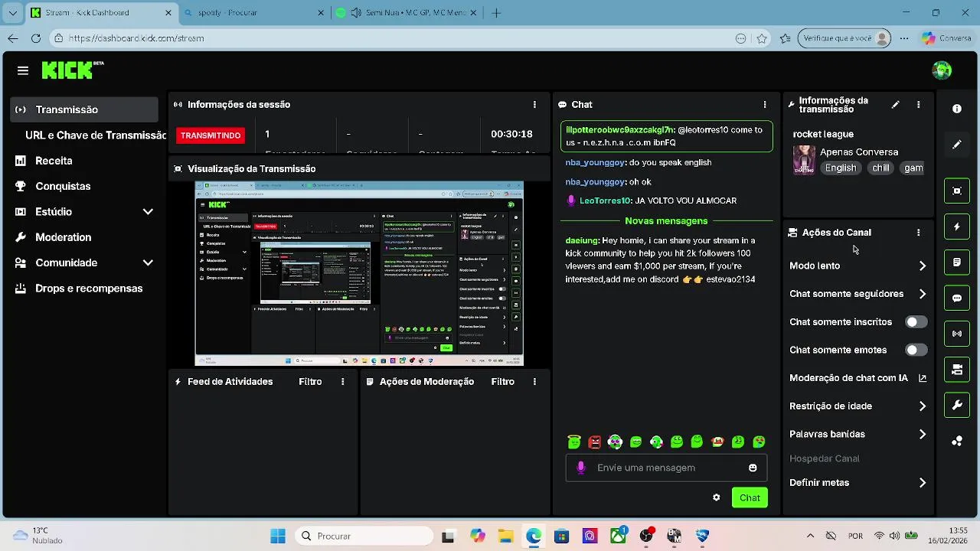
Task: Click the pencil icon in the right sidebar
Action: click(957, 144)
